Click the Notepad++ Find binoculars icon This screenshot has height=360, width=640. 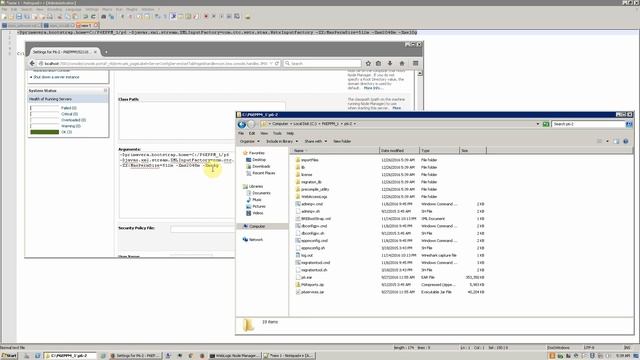(103, 16)
